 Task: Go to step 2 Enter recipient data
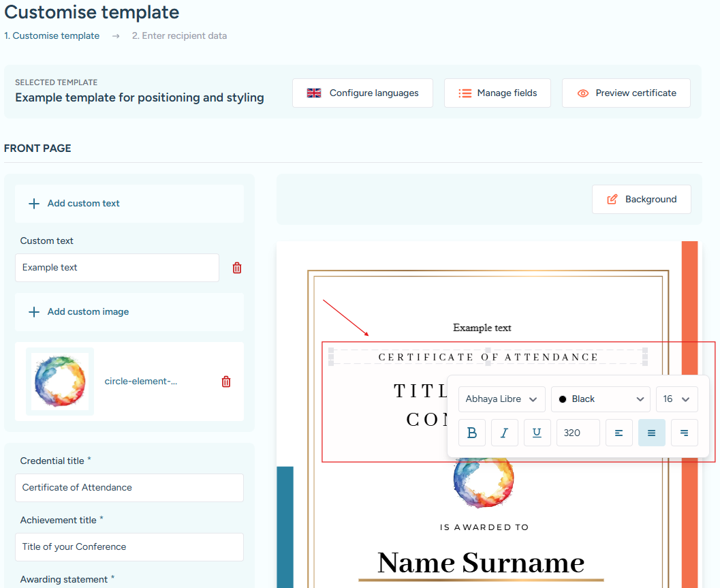point(179,35)
